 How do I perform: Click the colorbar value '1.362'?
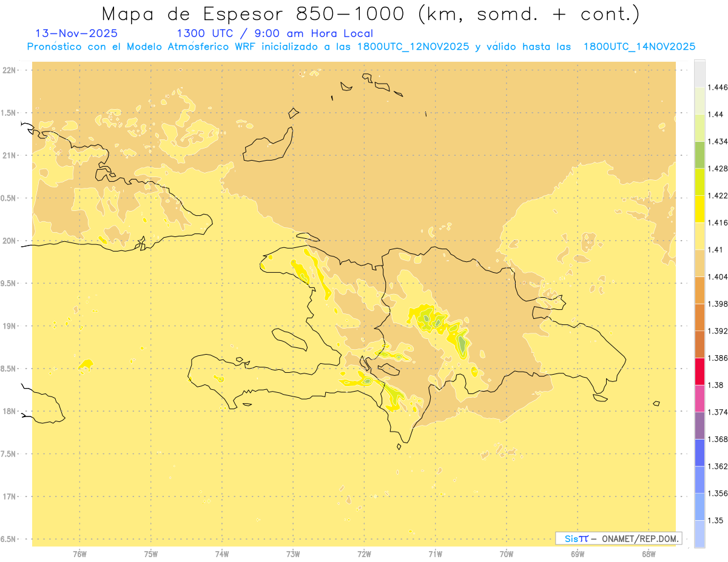tap(718, 466)
